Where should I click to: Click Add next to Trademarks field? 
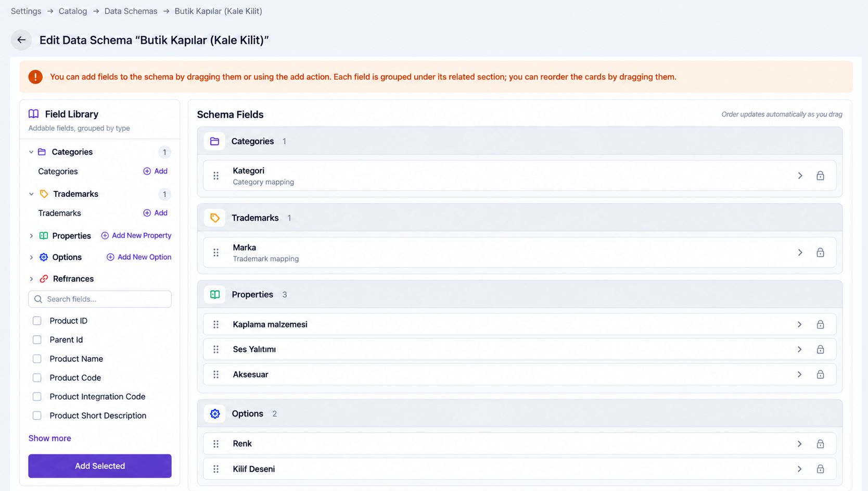coord(155,212)
